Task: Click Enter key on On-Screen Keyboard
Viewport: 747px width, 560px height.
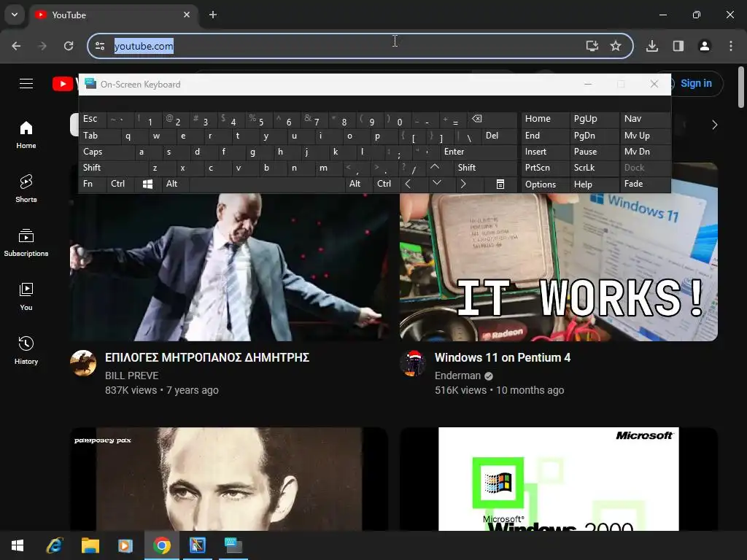Action: click(479, 152)
